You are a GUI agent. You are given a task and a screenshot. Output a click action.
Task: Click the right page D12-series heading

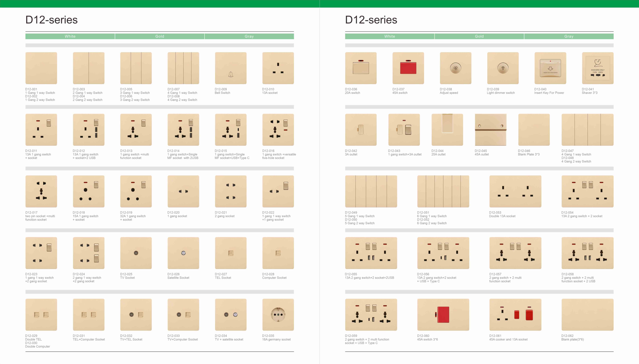coord(371,20)
